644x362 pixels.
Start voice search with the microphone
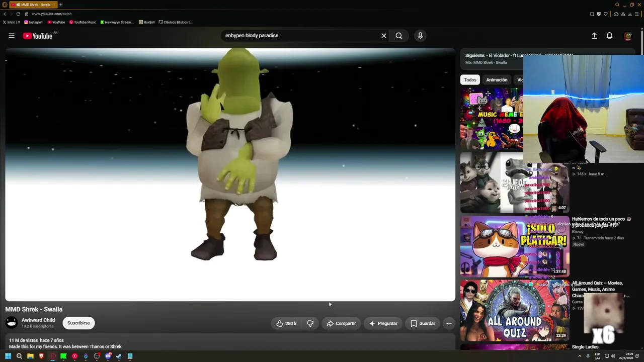420,36
